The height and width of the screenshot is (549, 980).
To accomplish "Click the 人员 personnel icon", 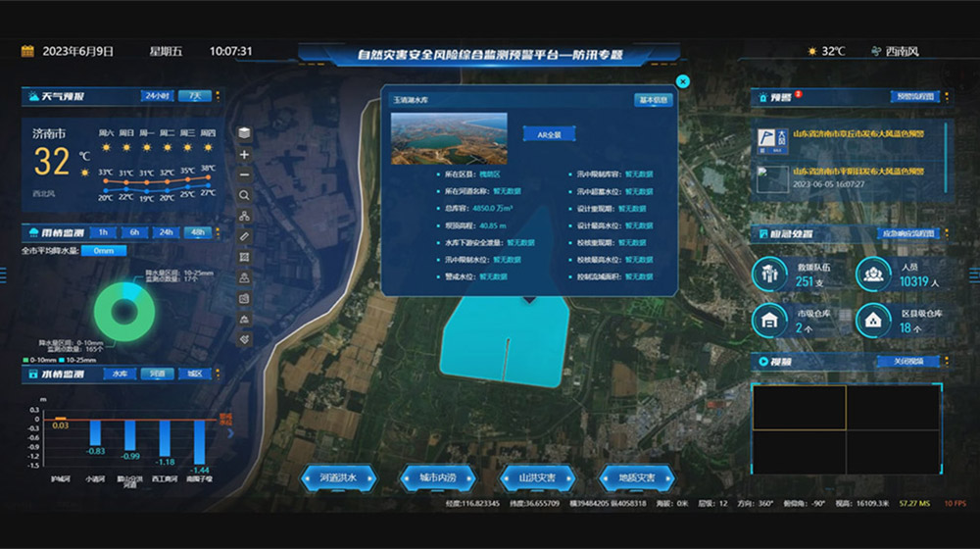I will (872, 274).
